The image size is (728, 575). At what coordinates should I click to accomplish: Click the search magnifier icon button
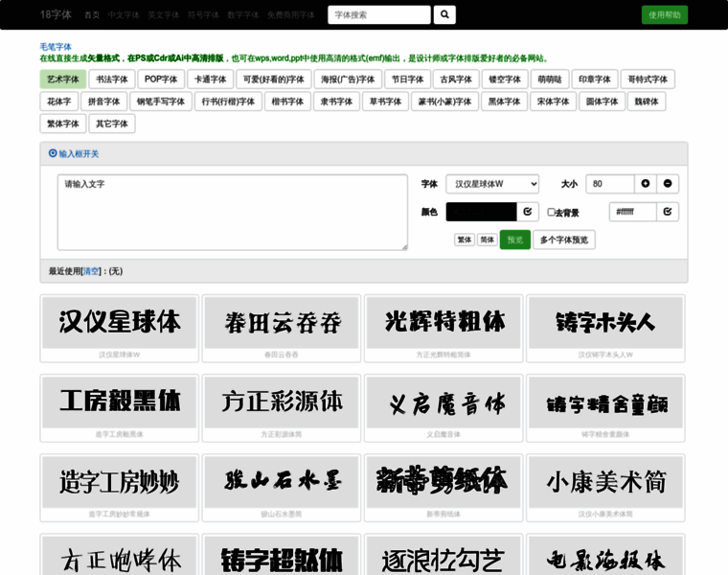tap(444, 15)
